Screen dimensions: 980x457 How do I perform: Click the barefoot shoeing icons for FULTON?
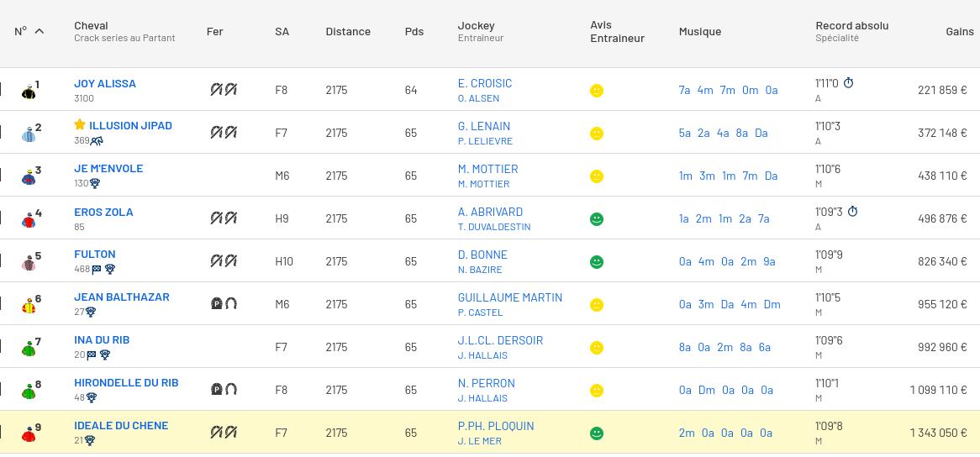point(224,261)
